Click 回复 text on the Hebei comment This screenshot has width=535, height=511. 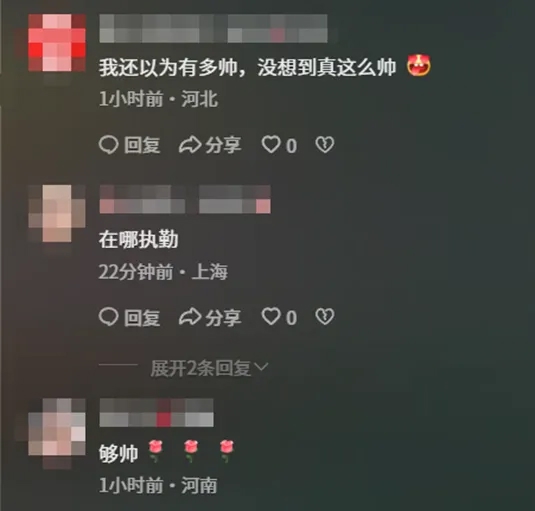click(x=142, y=145)
